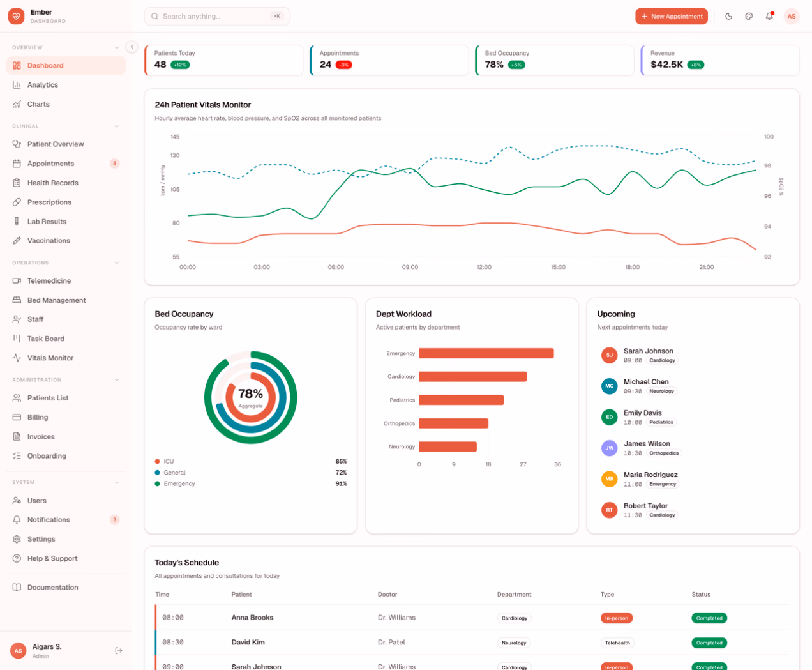This screenshot has height=670, width=812.
Task: Click the Vitals Monitor pulse icon
Action: (x=17, y=358)
